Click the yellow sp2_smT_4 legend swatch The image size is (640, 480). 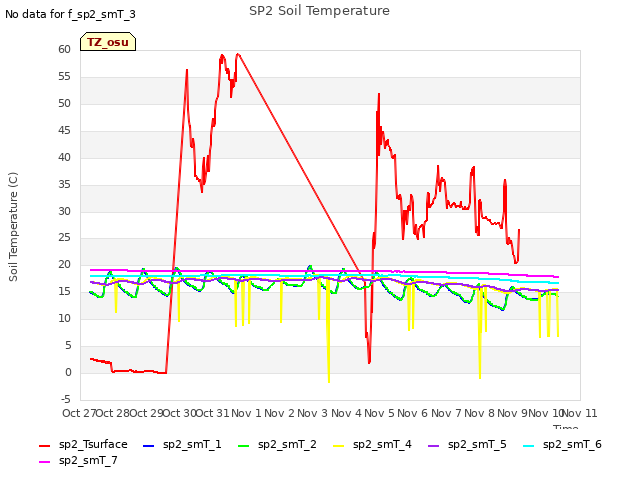pyautogui.click(x=338, y=446)
